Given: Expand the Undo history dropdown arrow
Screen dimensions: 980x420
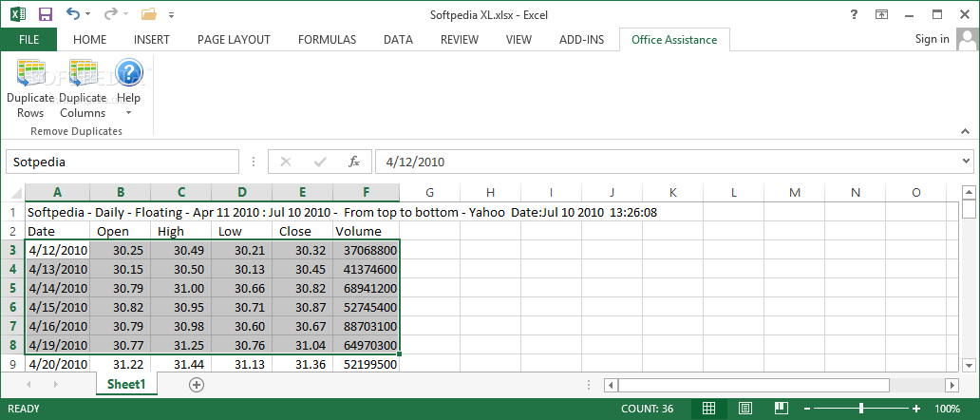Looking at the screenshot, I should [x=87, y=13].
